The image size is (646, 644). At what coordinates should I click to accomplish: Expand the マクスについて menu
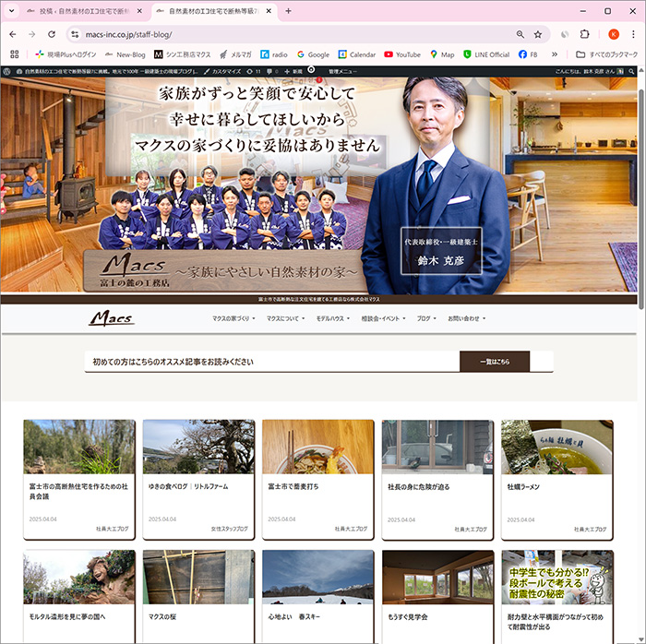285,318
